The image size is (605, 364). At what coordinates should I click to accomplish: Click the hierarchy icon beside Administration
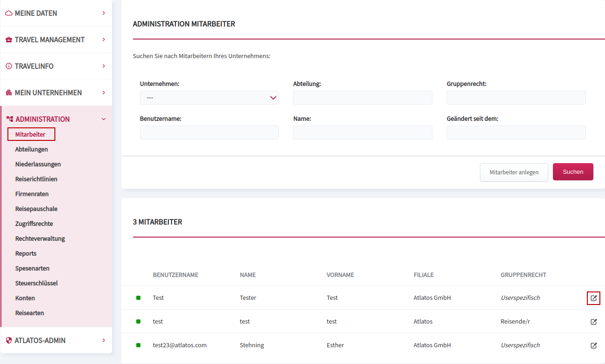tap(9, 119)
